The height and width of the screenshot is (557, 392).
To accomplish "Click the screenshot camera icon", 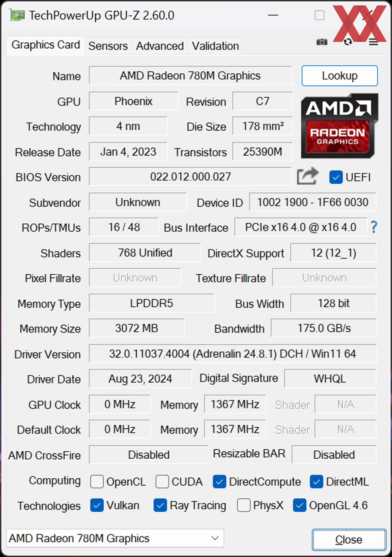I will coord(322,42).
